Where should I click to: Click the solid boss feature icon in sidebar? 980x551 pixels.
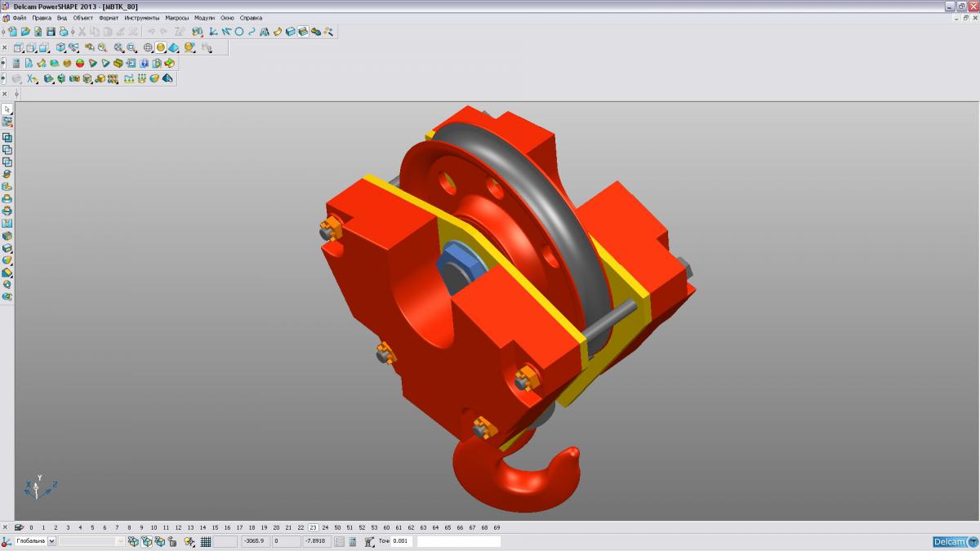(7, 198)
